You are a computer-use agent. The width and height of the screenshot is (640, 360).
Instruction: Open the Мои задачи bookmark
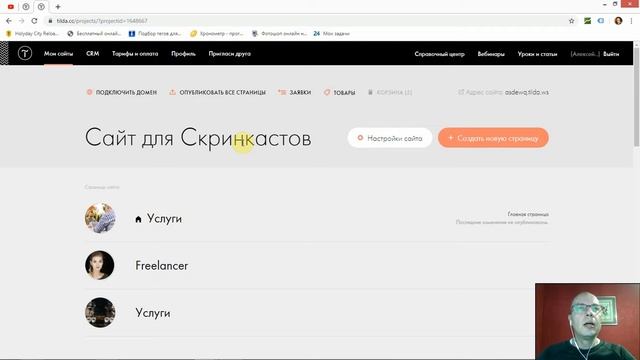tap(331, 33)
